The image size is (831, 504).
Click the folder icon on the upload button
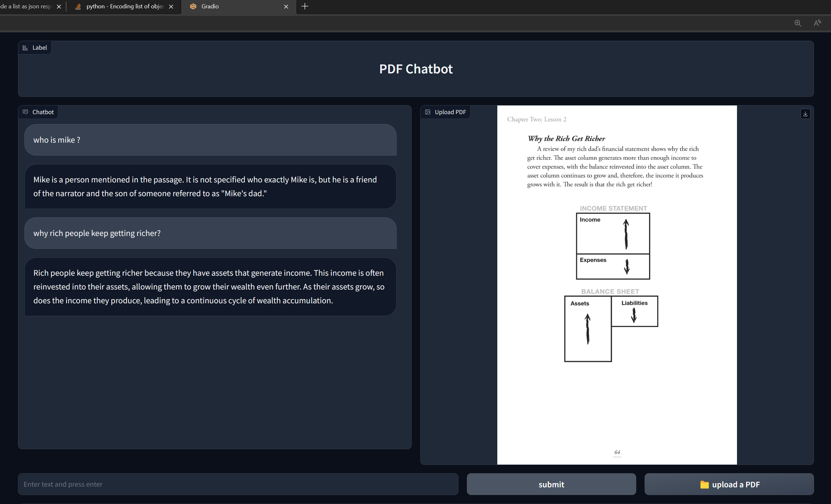(x=704, y=484)
